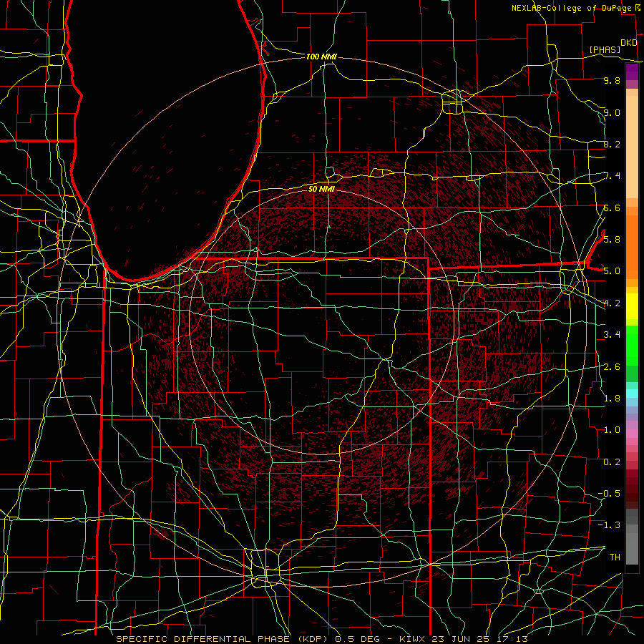Click the 6.6 value on the color scale

612,208
